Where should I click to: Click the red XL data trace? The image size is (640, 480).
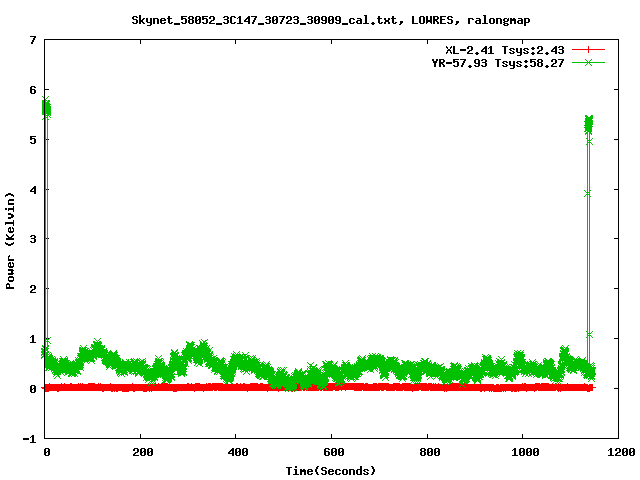coord(318,387)
